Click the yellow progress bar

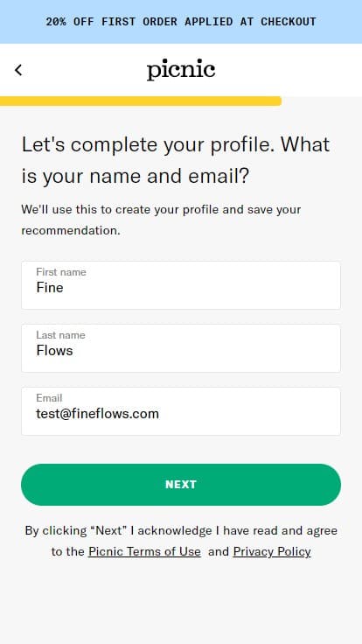click(141, 101)
